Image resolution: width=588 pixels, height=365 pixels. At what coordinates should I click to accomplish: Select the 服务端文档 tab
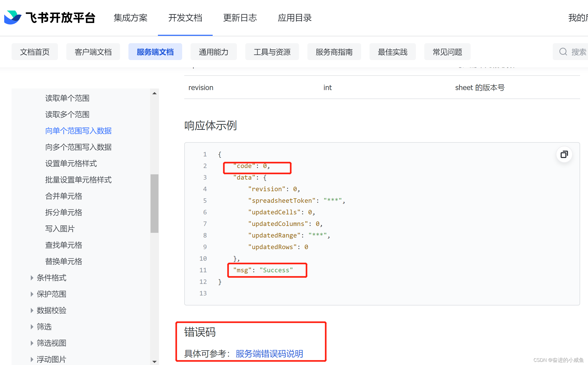pyautogui.click(x=155, y=52)
